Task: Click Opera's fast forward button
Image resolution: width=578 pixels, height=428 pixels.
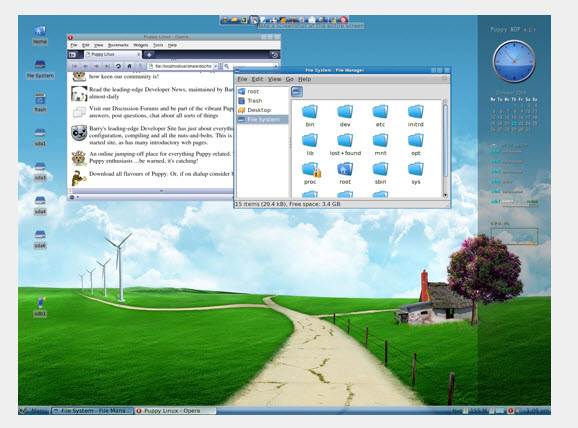Action: 107,66
